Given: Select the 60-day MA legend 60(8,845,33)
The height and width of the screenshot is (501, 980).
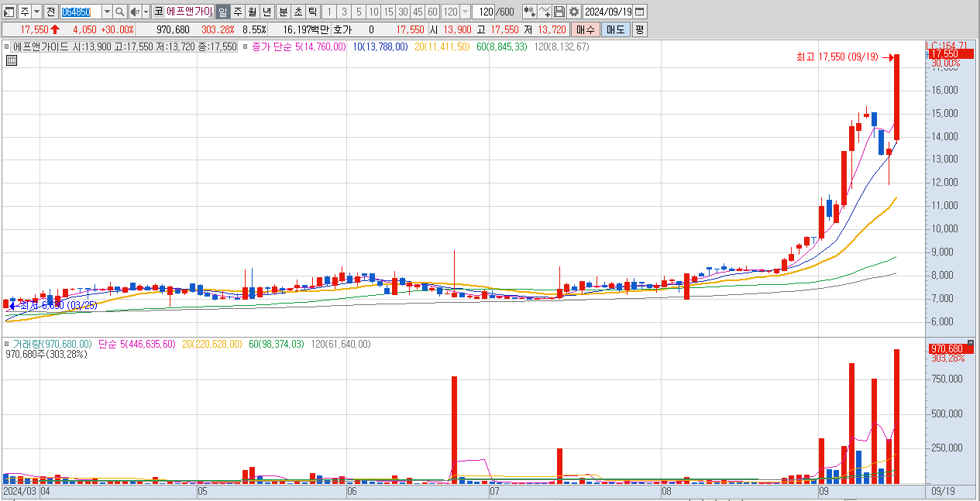Looking at the screenshot, I should point(502,47).
